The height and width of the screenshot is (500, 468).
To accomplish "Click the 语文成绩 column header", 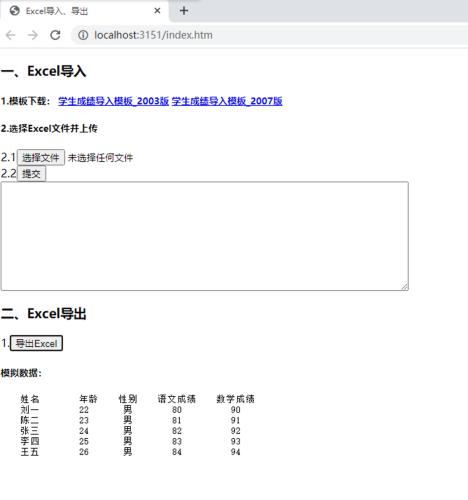I will point(177,399).
